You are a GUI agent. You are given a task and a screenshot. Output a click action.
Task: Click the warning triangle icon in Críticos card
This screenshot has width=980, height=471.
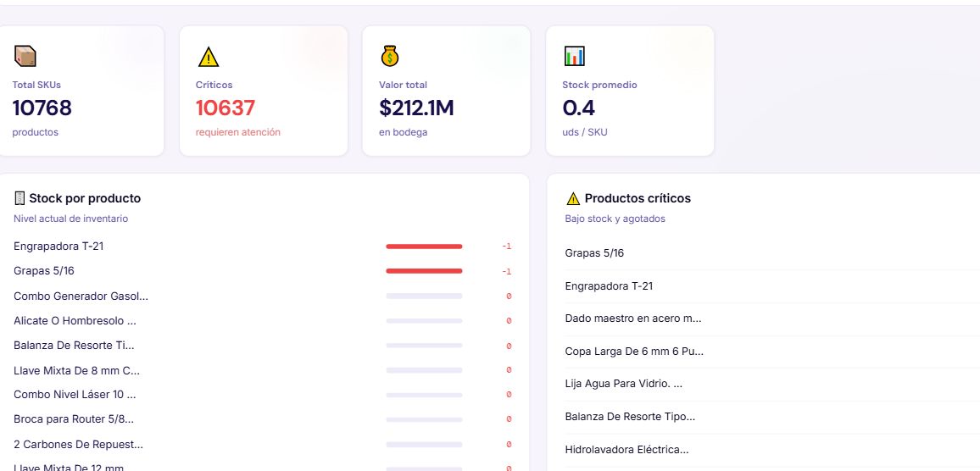[x=209, y=57]
